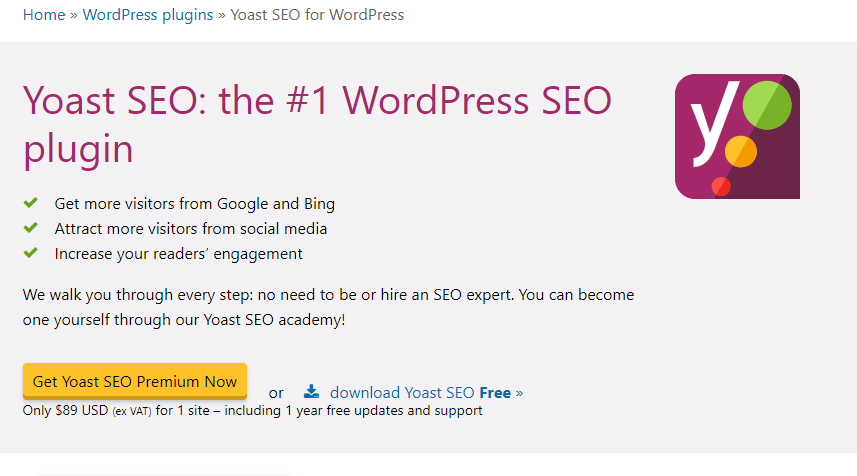
Task: Click the Get Yoast SEO Premium Now button
Action: [134, 381]
